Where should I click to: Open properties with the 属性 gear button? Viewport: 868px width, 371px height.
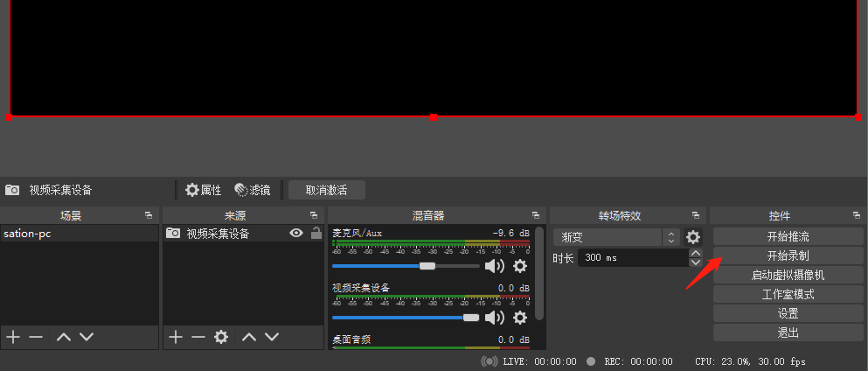tap(203, 190)
